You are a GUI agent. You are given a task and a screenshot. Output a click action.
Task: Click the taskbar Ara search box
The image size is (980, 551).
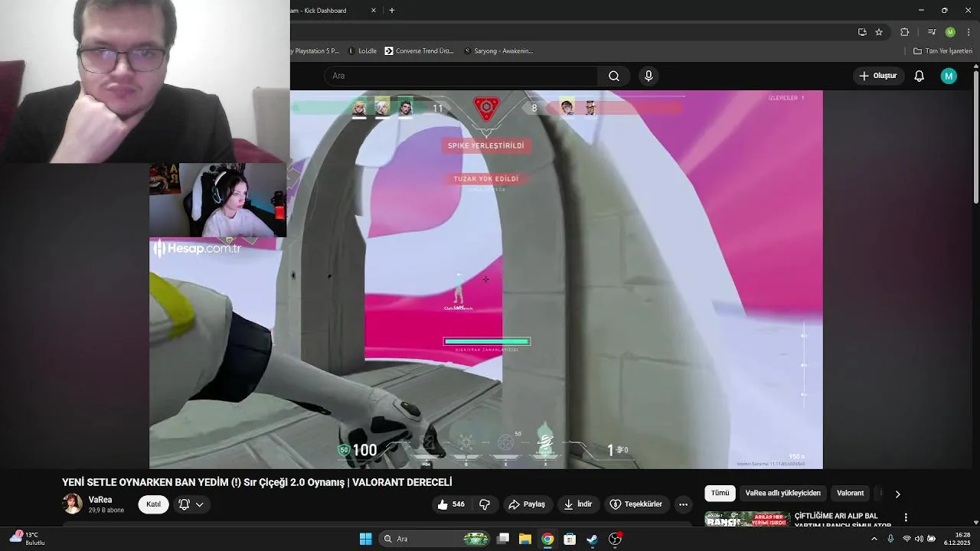[x=435, y=539]
